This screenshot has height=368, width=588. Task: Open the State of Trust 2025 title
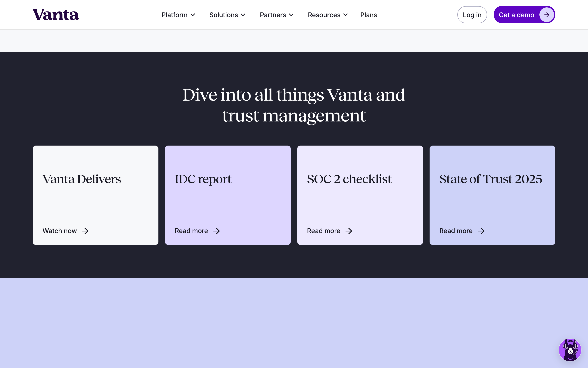pyautogui.click(x=491, y=179)
